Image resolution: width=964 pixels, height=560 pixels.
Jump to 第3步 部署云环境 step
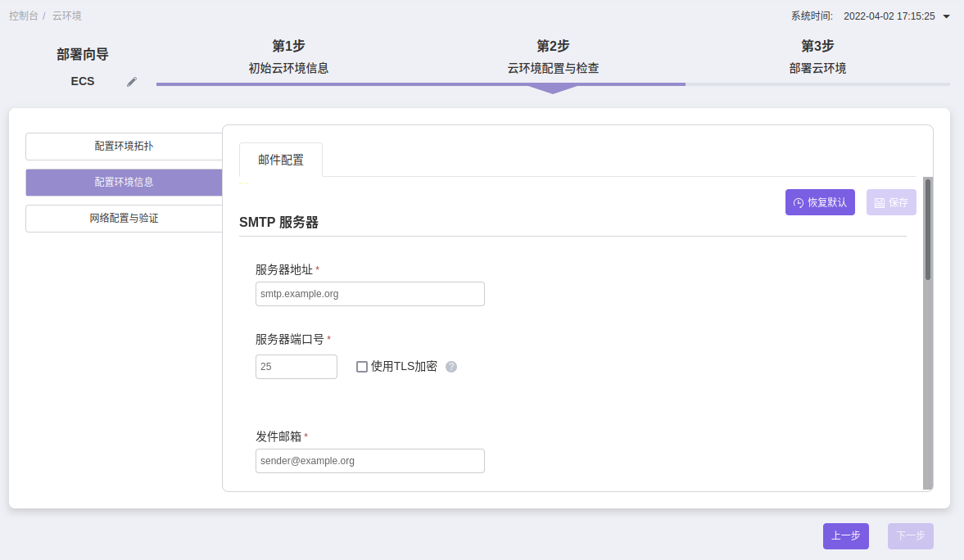click(x=817, y=57)
